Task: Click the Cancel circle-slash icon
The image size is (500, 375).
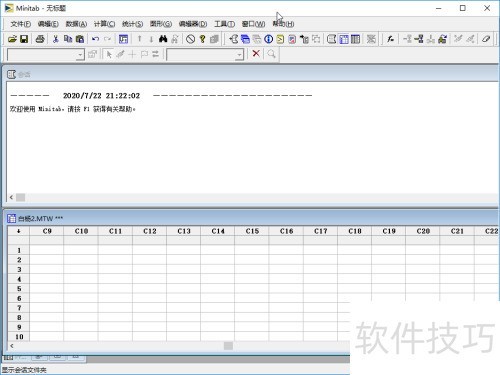Action: (x=191, y=39)
